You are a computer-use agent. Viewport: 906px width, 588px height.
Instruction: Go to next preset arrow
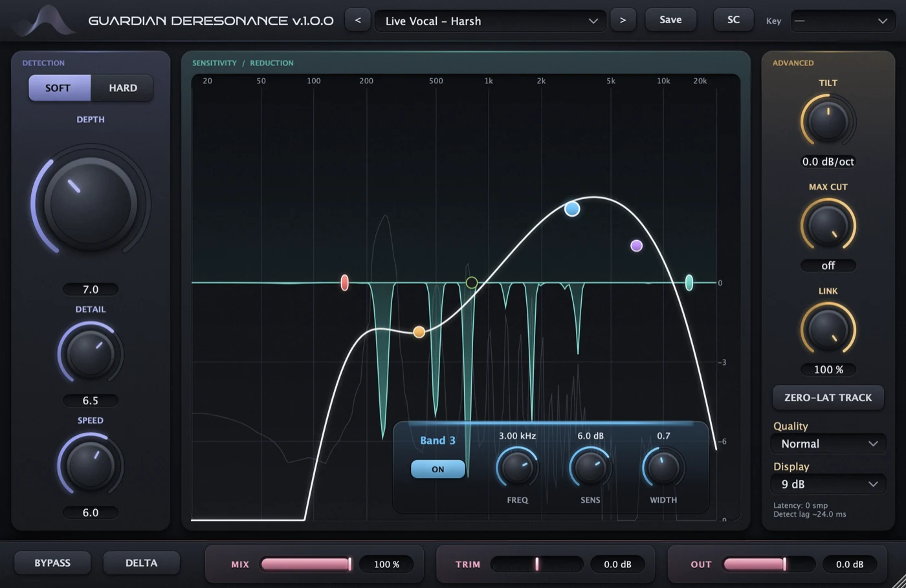[623, 20]
